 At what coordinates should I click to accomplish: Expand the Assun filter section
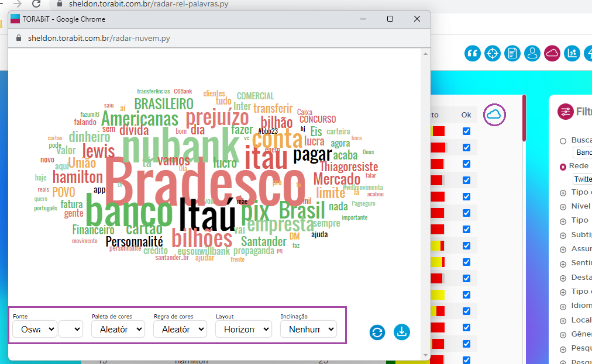tap(563, 249)
